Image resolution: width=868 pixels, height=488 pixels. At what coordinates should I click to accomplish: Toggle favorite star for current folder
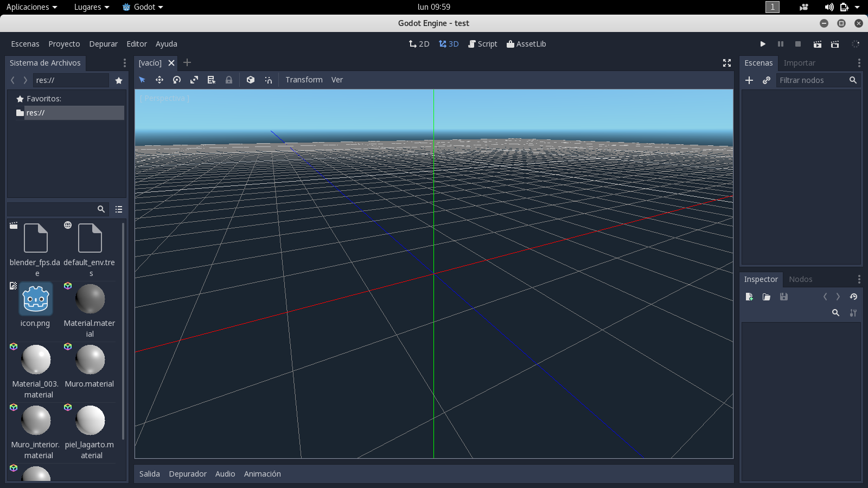pos(119,80)
